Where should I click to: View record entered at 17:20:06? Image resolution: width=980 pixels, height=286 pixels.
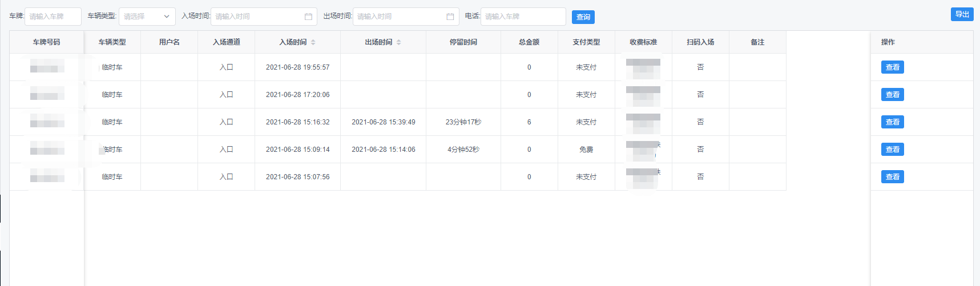[x=893, y=95]
